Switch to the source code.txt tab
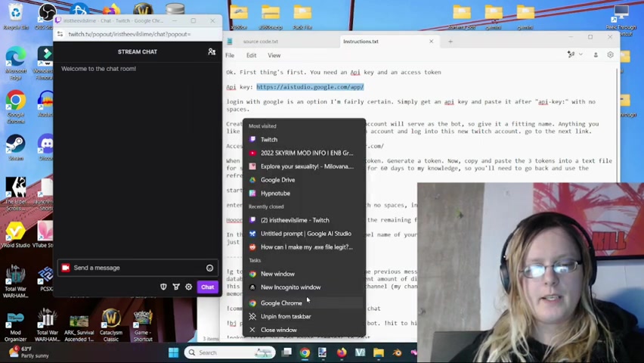Image resolution: width=644 pixels, height=363 pixels. [260, 42]
